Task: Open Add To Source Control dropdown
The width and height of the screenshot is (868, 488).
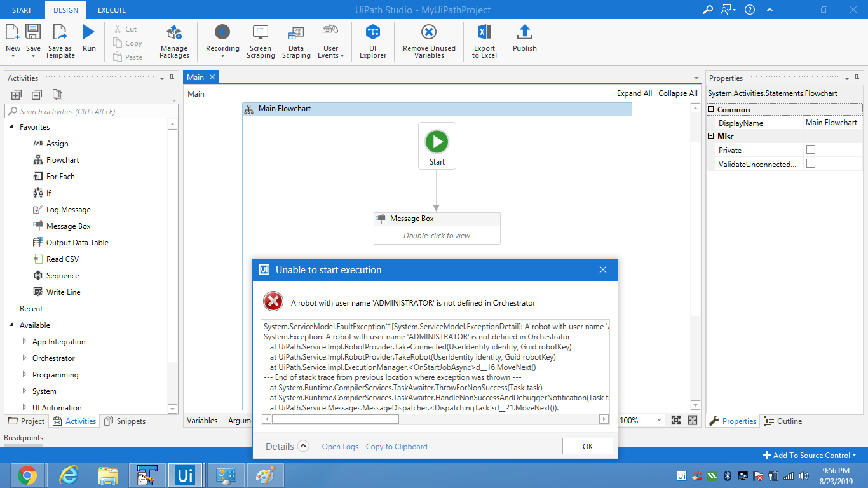Action: pos(810,455)
